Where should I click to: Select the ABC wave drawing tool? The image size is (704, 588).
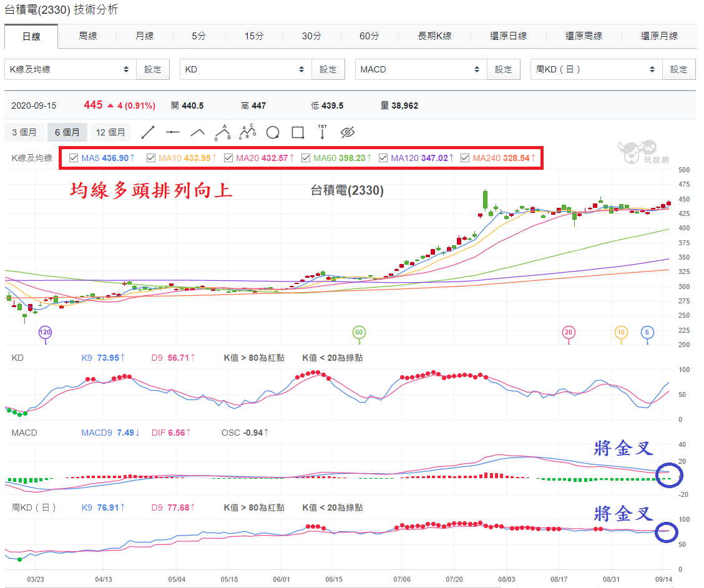223,132
